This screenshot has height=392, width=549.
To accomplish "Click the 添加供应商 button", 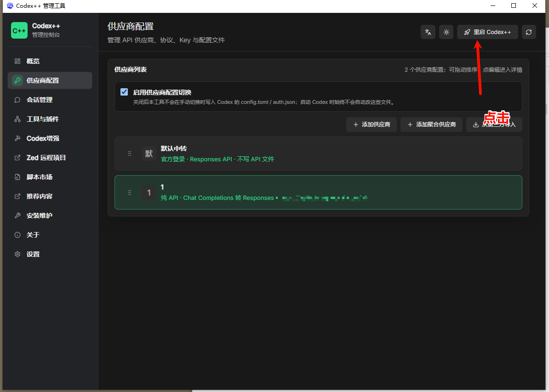I will click(371, 125).
